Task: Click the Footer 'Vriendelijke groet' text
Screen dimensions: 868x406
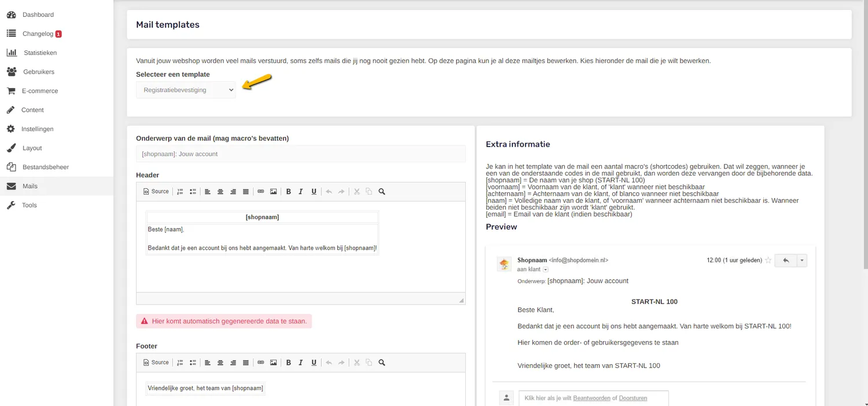Action: tap(205, 388)
